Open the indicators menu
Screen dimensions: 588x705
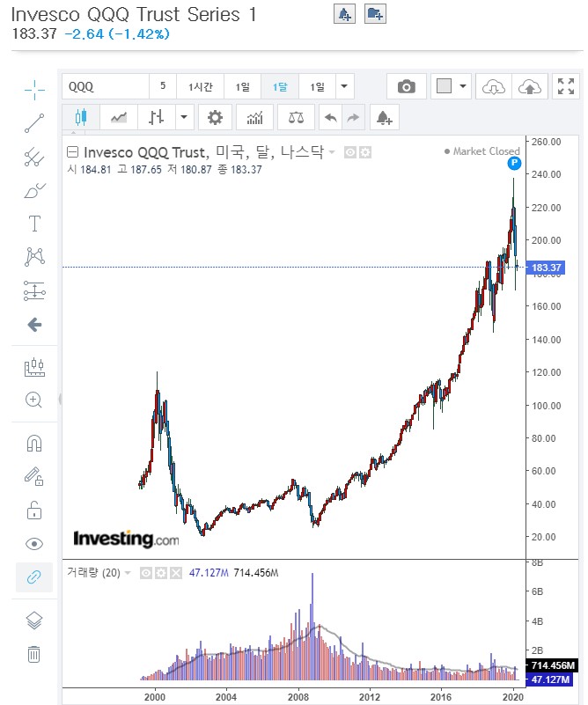(x=254, y=117)
